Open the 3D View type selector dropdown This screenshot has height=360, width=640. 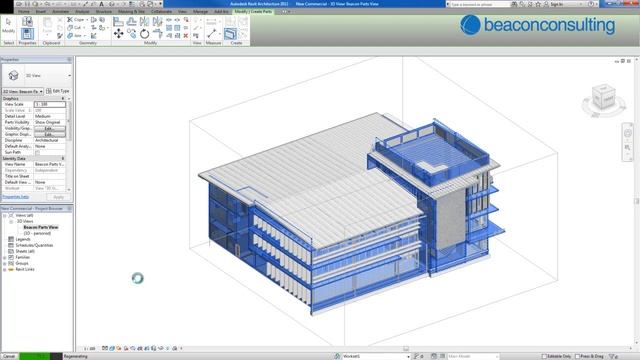tap(69, 76)
